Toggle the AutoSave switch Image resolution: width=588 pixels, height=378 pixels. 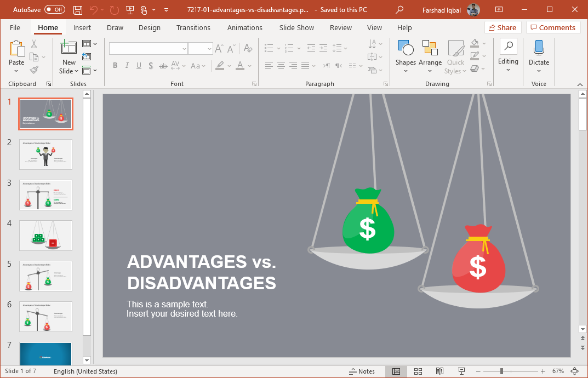coord(54,10)
